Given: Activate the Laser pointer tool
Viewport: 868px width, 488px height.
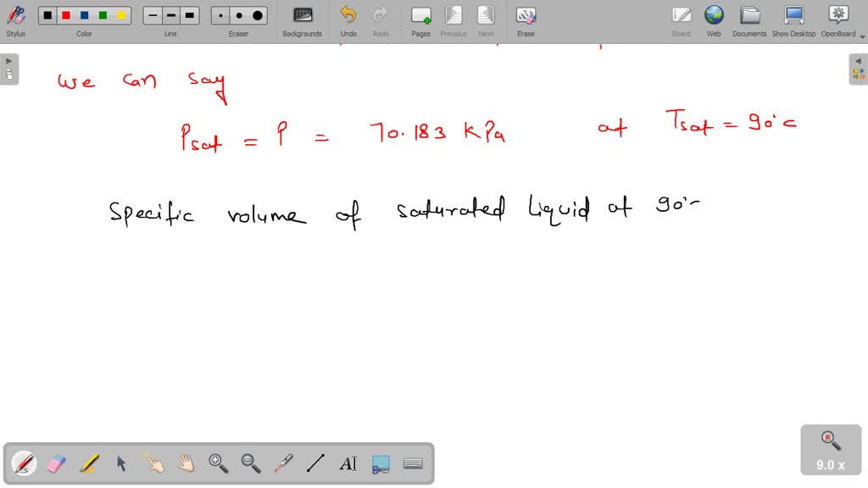Looking at the screenshot, I should (x=282, y=463).
